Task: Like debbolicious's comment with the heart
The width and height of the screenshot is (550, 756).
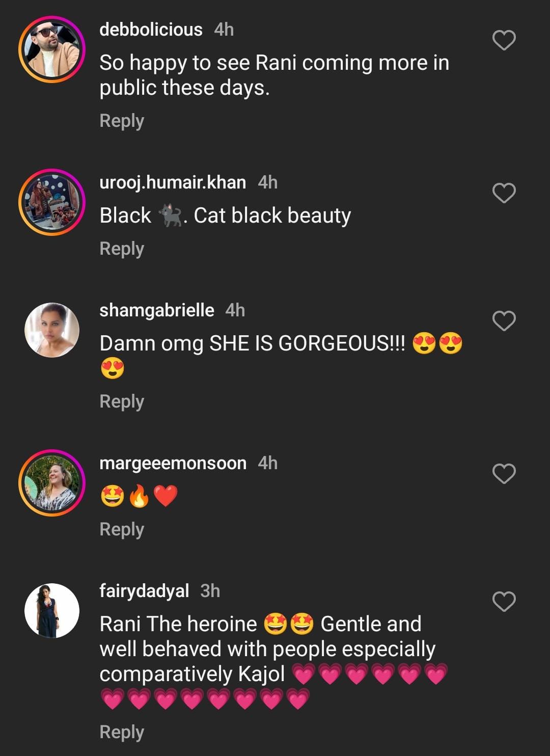Action: click(504, 40)
